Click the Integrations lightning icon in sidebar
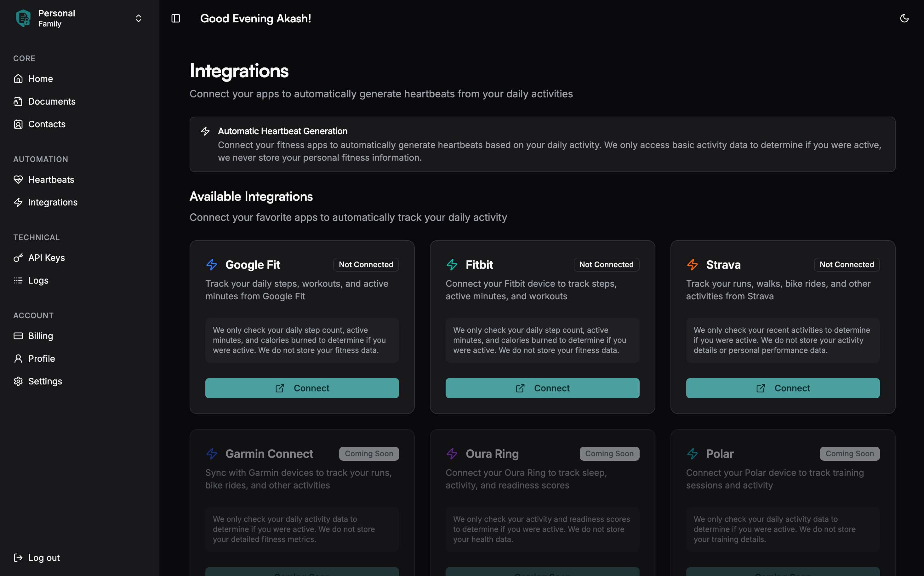 [18, 202]
